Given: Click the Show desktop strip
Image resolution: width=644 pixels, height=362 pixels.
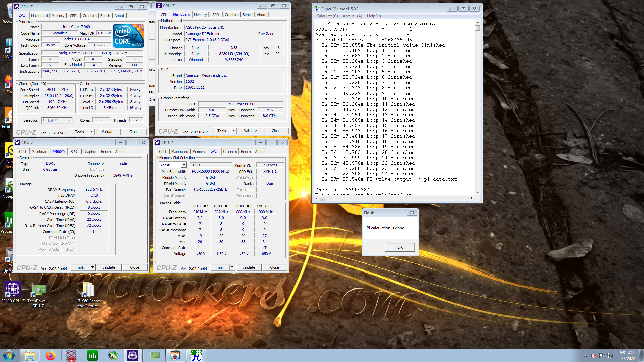Looking at the screenshot, I should (641, 355).
